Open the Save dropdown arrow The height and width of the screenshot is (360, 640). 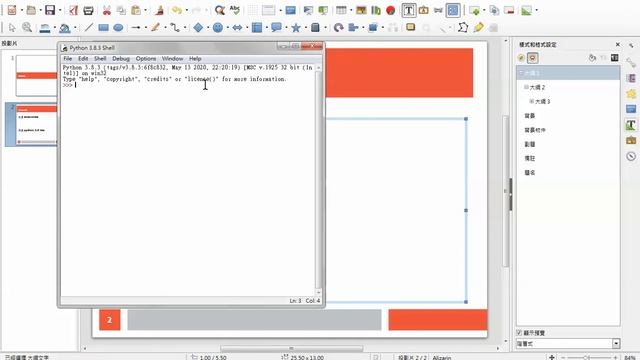coord(60,10)
